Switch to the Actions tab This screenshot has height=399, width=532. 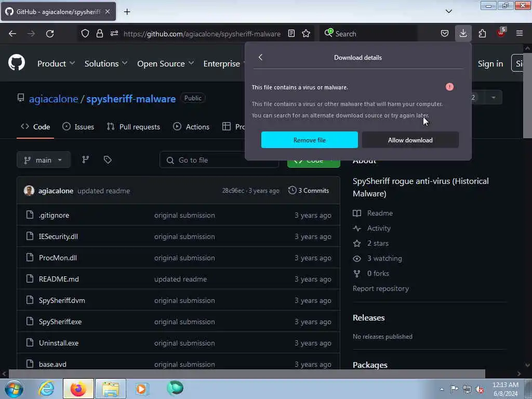point(191,127)
